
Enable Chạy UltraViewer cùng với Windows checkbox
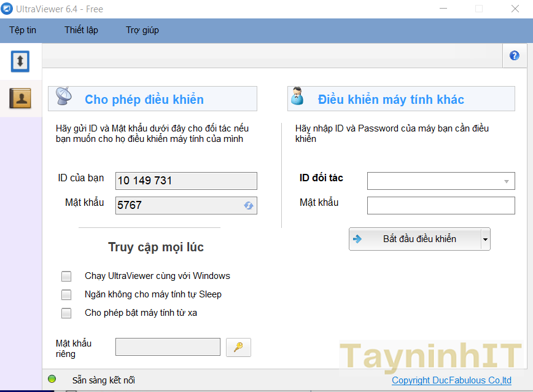(66, 276)
